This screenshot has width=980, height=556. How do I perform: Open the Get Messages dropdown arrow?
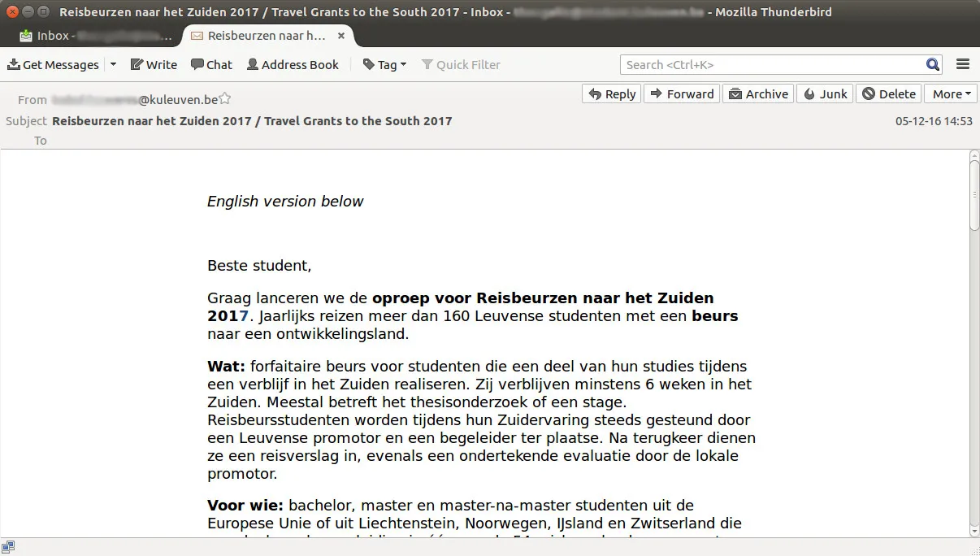click(113, 65)
